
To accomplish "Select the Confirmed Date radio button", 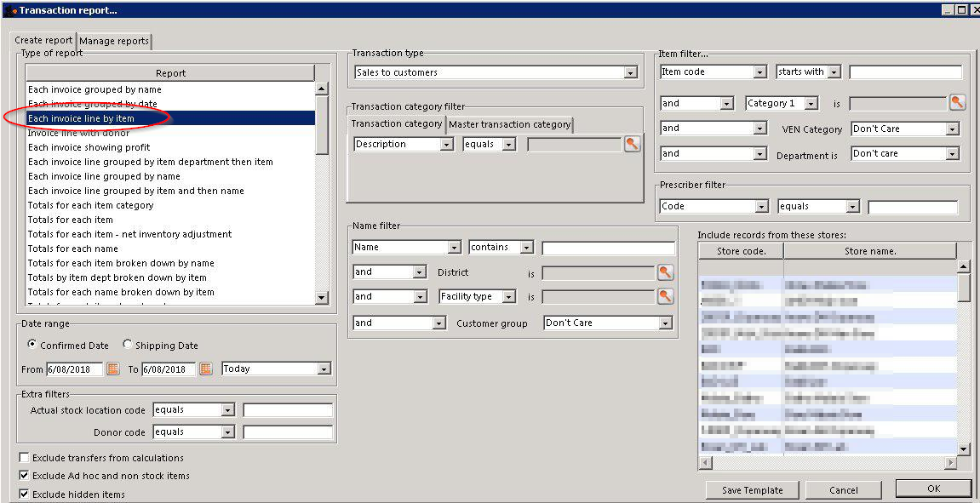I will (32, 346).
